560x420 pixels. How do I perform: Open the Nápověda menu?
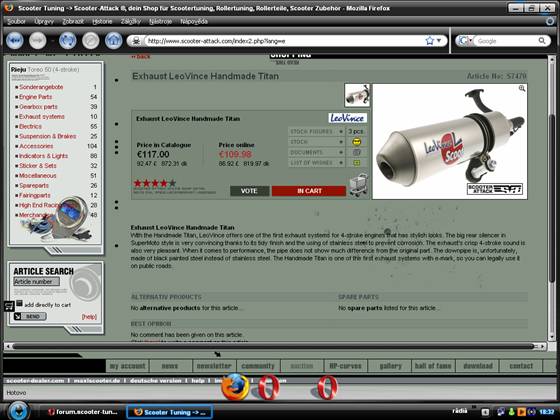(x=194, y=21)
